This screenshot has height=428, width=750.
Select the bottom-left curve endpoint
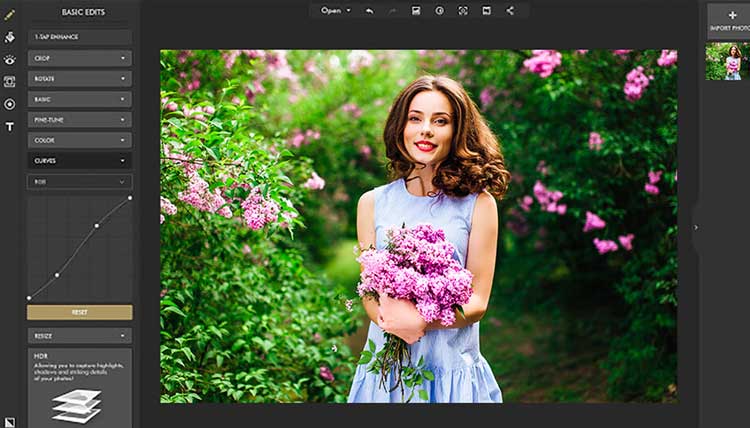point(29,298)
